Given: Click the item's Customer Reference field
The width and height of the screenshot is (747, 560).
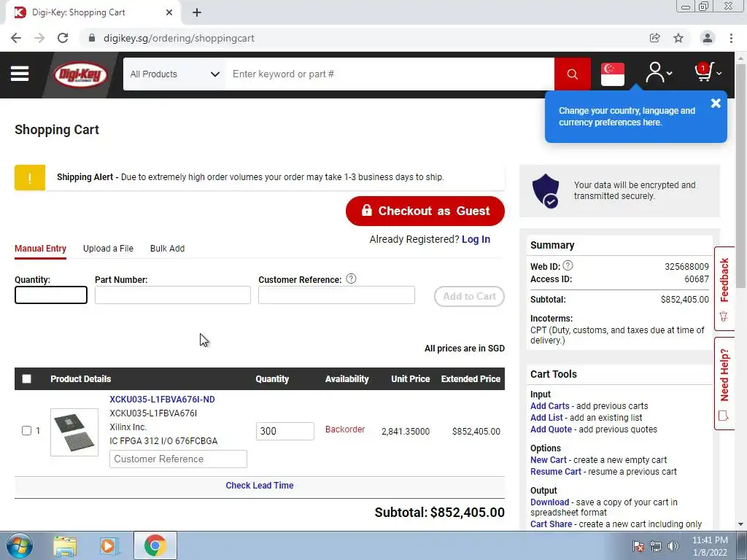Looking at the screenshot, I should tap(178, 459).
